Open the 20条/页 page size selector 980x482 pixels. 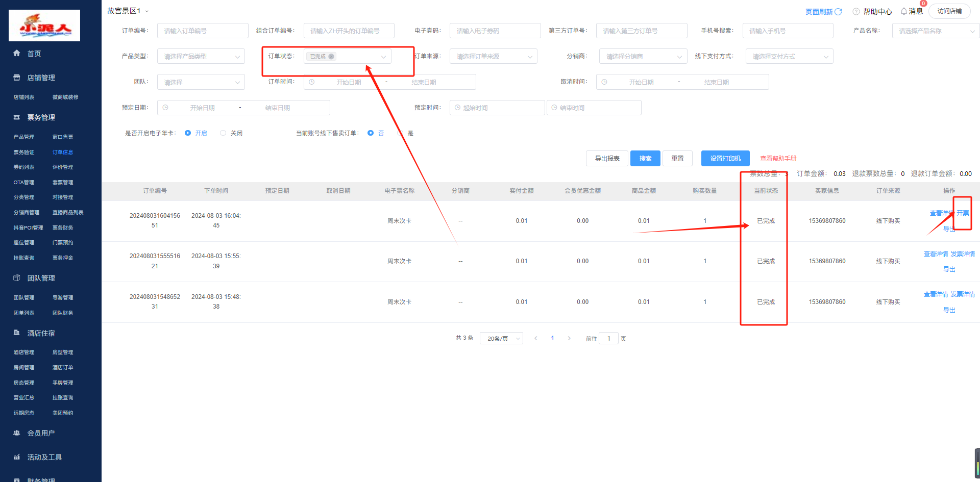pos(501,339)
